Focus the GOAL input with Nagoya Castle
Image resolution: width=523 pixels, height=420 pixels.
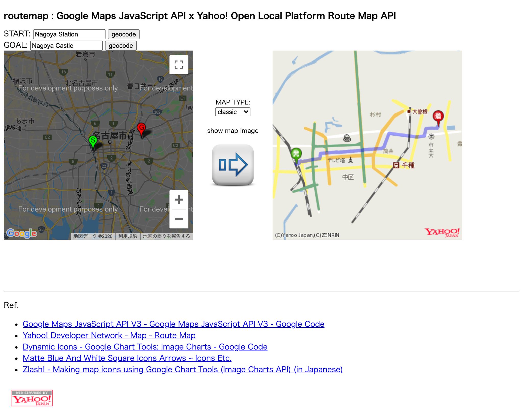[x=66, y=46]
